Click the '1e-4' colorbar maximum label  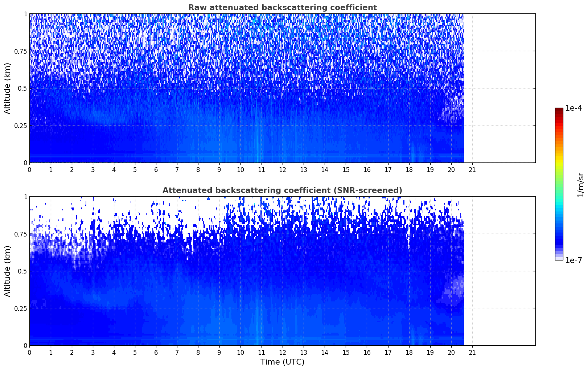(x=573, y=108)
